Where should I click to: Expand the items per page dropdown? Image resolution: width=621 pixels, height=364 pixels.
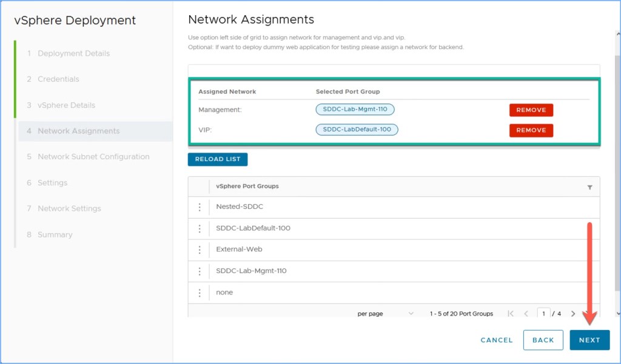(411, 314)
